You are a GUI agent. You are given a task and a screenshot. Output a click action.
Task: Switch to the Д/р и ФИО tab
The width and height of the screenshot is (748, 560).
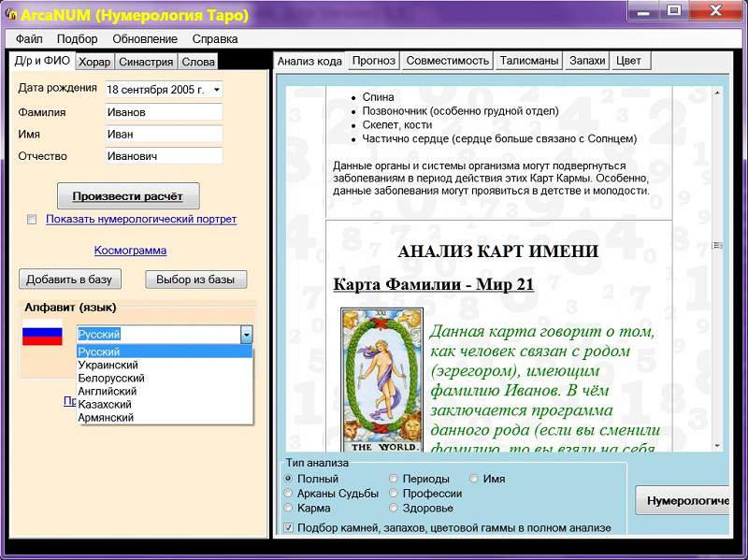coord(42,61)
